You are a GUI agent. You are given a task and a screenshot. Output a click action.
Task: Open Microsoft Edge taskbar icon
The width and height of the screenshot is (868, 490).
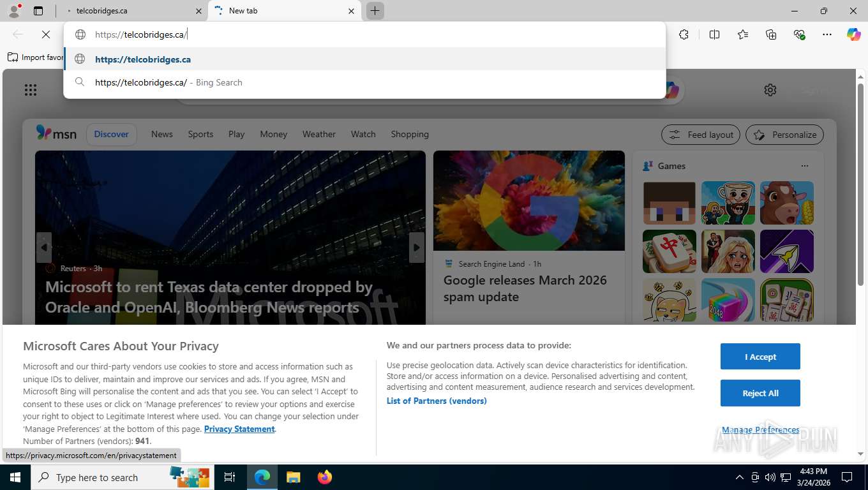coord(262,477)
